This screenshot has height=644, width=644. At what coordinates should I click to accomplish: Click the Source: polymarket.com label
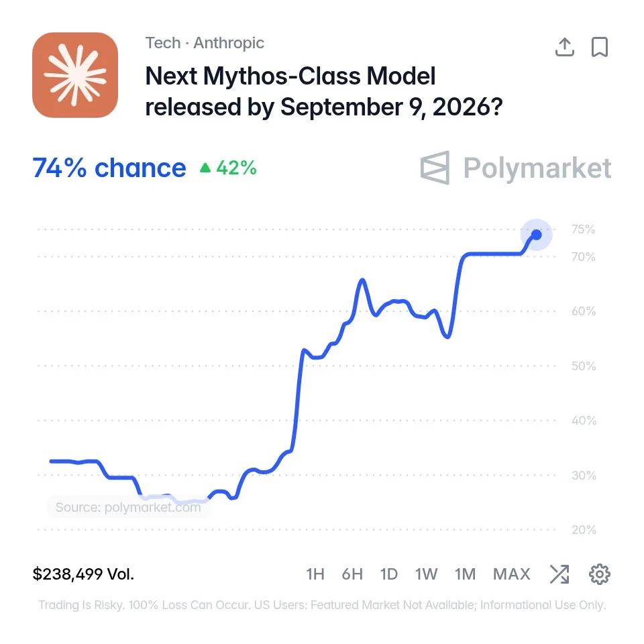128,507
